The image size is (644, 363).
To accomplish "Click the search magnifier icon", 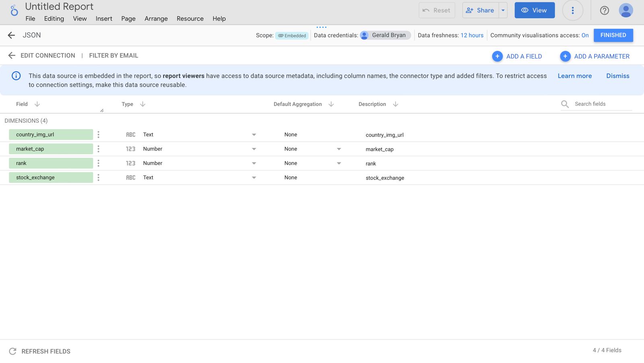I will tap(565, 104).
